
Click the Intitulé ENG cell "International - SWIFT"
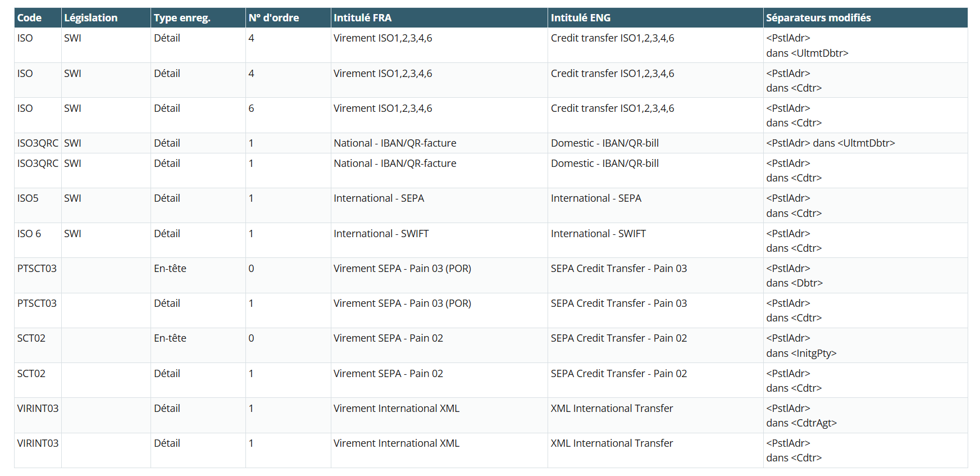point(598,234)
